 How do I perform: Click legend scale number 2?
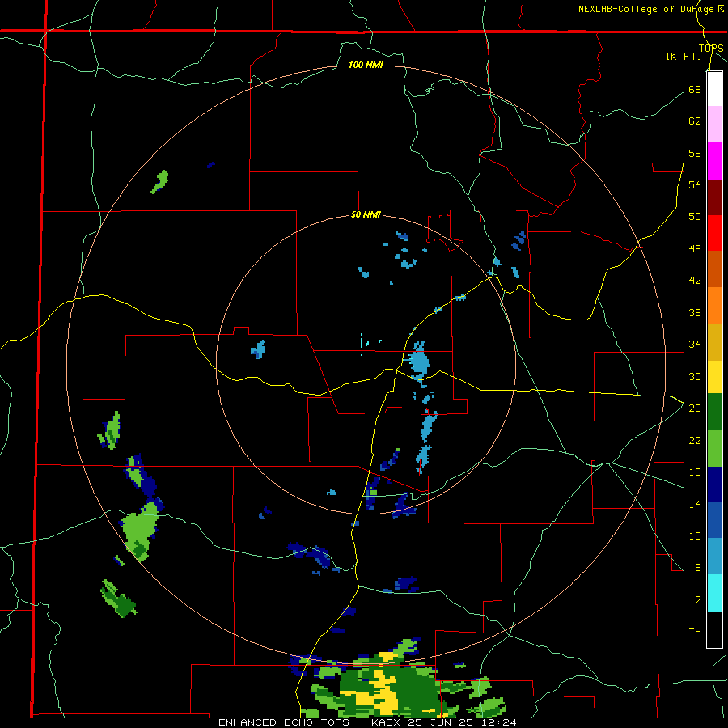coord(698,600)
